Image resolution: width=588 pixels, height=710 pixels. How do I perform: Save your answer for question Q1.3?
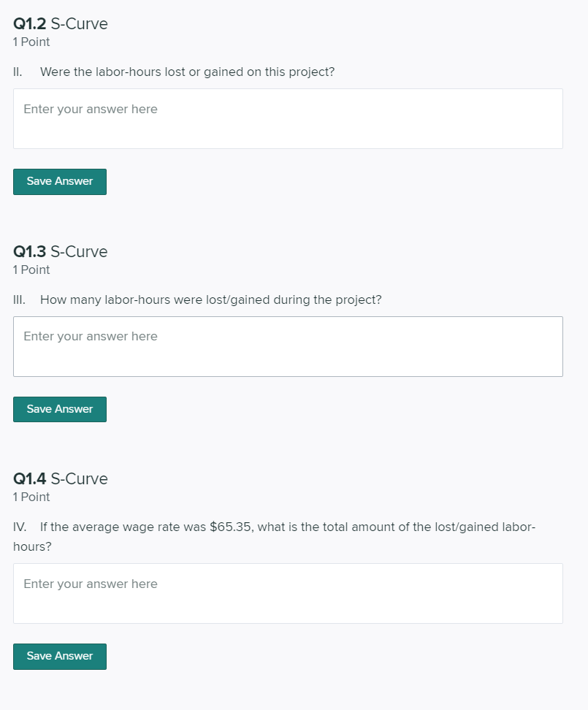click(x=59, y=409)
